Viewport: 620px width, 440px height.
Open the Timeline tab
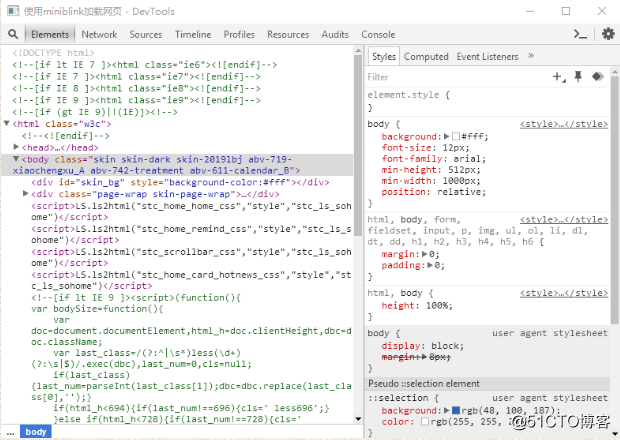point(193,35)
